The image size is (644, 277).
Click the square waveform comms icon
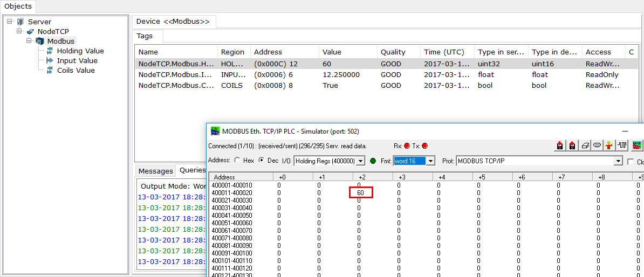point(624,145)
